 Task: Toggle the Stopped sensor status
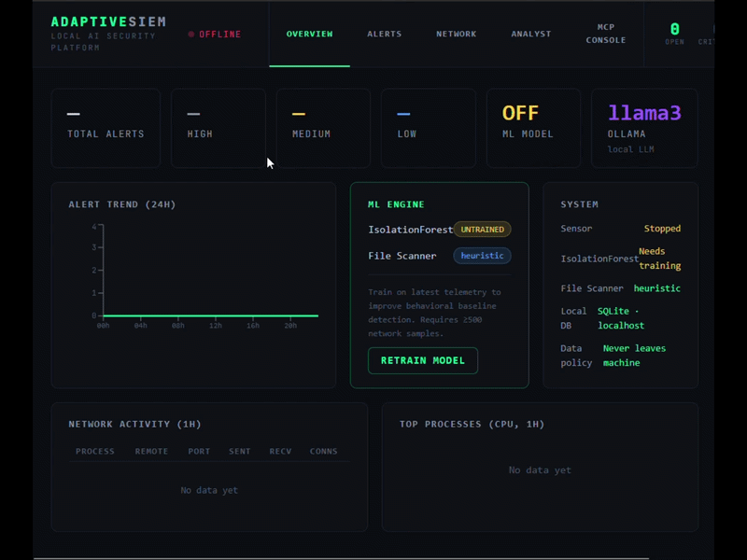click(663, 228)
